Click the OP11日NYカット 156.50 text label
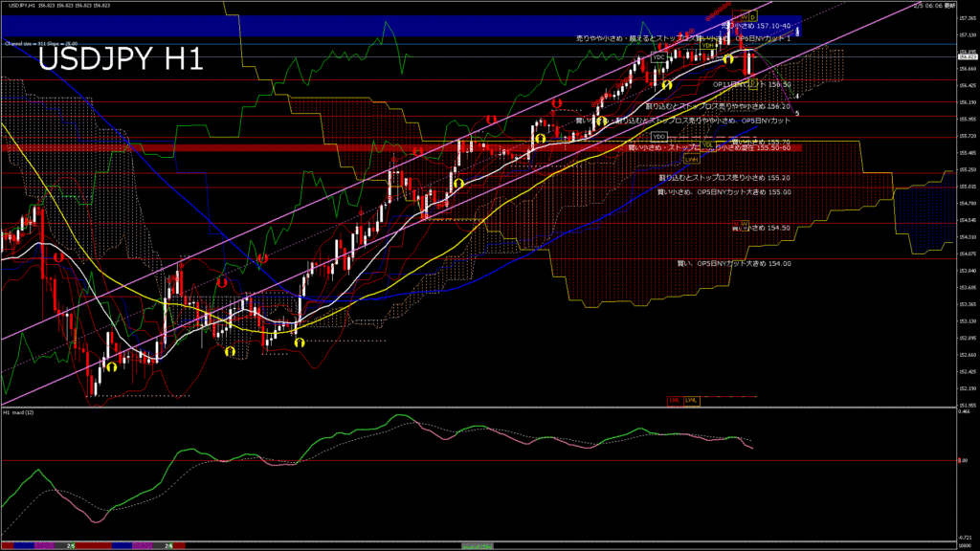This screenshot has width=980, height=551. 750,84
